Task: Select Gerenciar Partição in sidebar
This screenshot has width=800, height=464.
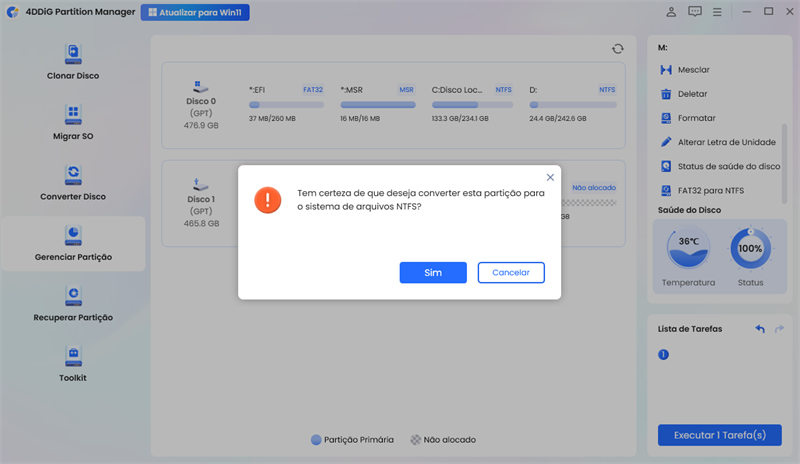Action: [x=73, y=243]
